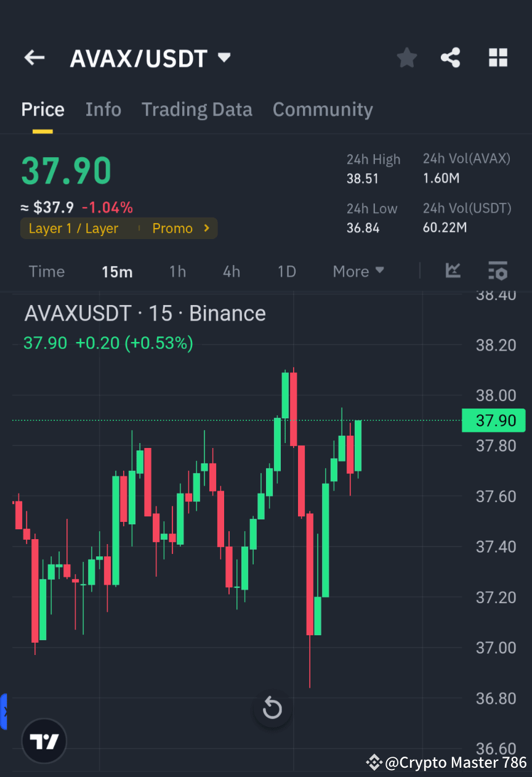The width and height of the screenshot is (532, 777).
Task: Open TradingView via its logo
Action: [x=43, y=741]
